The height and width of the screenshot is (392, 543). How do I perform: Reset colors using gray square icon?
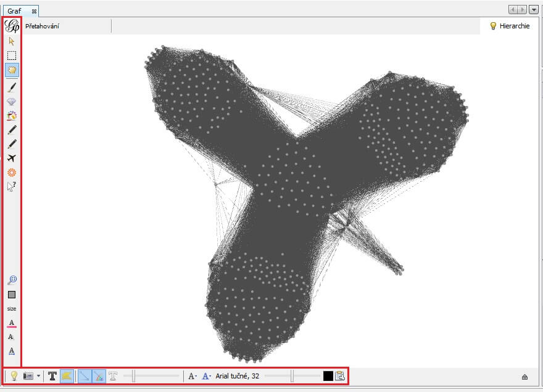pos(12,295)
